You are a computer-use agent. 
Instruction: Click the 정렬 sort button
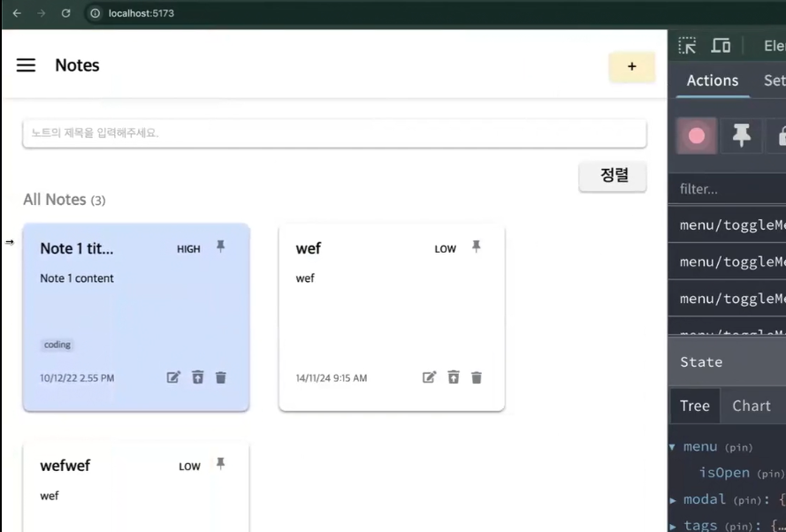tap(613, 176)
